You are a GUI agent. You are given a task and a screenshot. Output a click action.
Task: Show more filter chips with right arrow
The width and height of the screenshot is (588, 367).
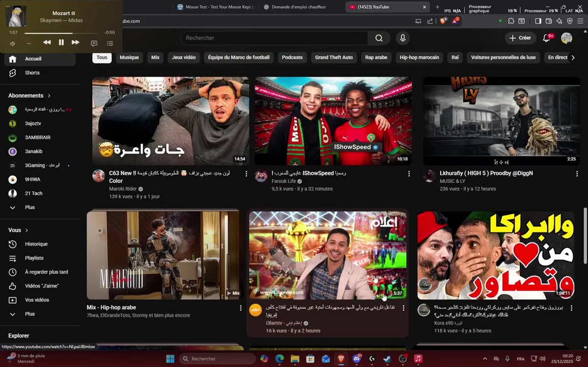tap(573, 58)
